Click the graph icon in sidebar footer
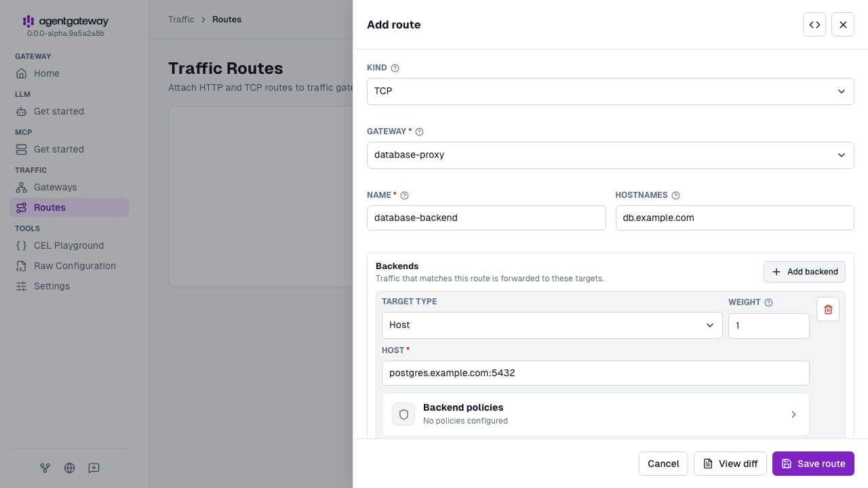The image size is (868, 488). tap(45, 468)
